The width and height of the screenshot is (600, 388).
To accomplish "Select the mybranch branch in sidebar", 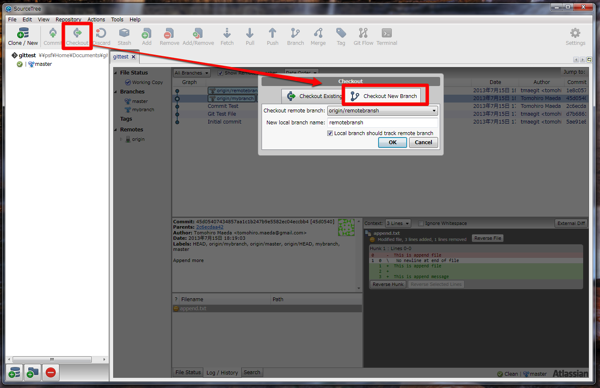I will click(139, 109).
